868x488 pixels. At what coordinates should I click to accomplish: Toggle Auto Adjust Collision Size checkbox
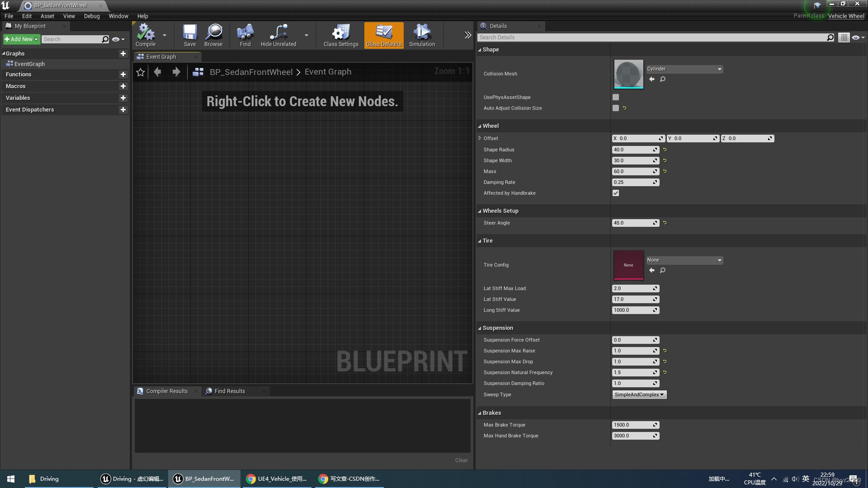616,108
